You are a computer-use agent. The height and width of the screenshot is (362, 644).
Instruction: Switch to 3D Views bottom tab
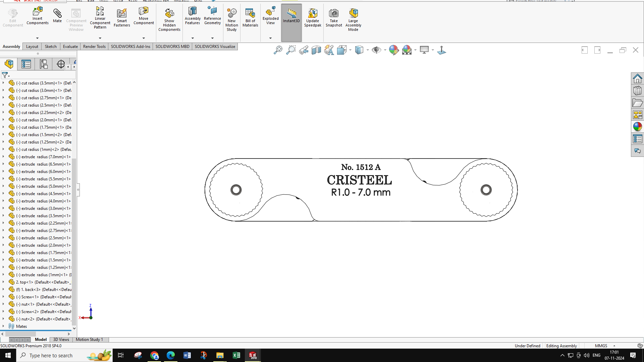[61, 340]
